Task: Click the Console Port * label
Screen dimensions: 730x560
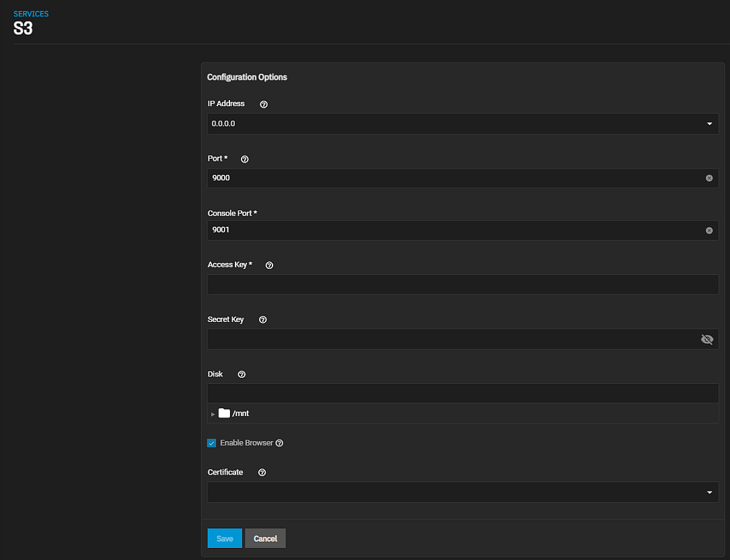Action: click(232, 213)
